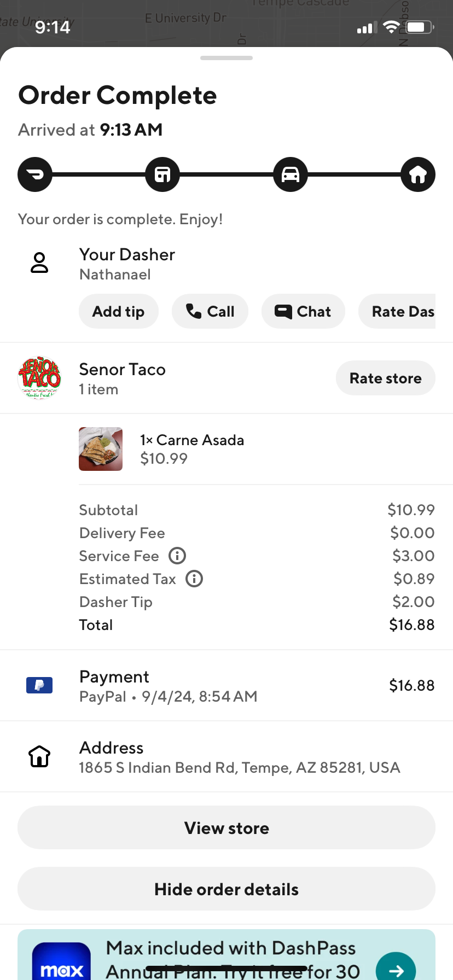Rate store Senor Taco
This screenshot has width=453, height=980.
[x=385, y=378]
